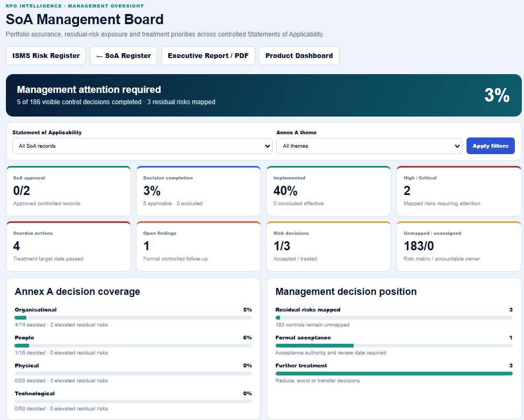This screenshot has width=524, height=420.
Task: Click the High / Critical card
Action: [x=459, y=191]
